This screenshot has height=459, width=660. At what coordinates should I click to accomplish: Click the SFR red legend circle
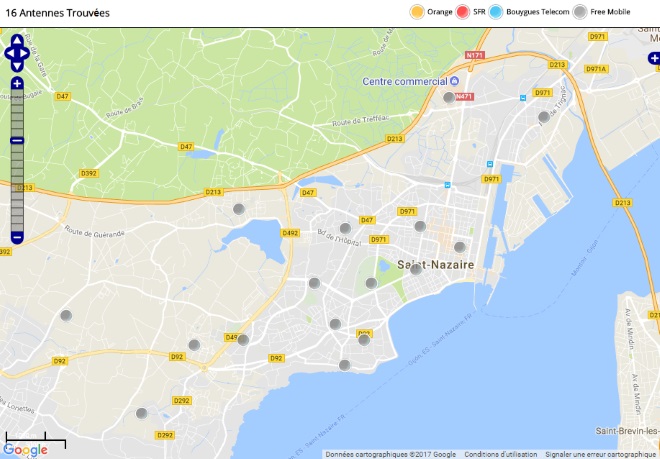[462, 12]
